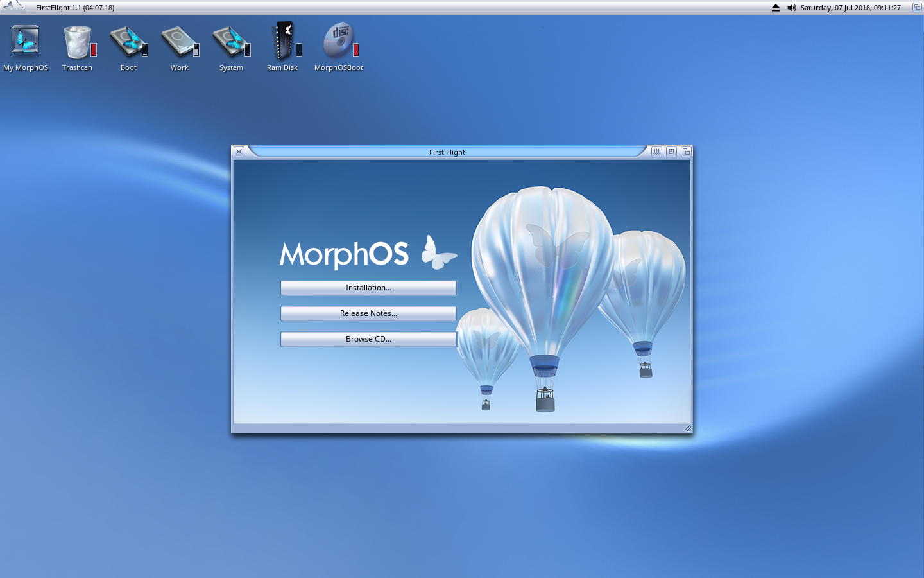The height and width of the screenshot is (578, 924).
Task: Open Release Notes...
Action: tap(368, 313)
